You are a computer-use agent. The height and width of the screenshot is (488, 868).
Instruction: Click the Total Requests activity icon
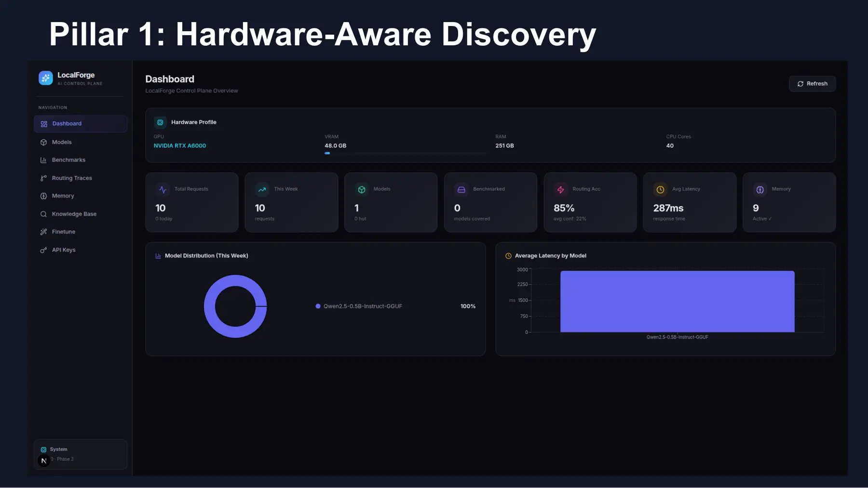tap(163, 190)
